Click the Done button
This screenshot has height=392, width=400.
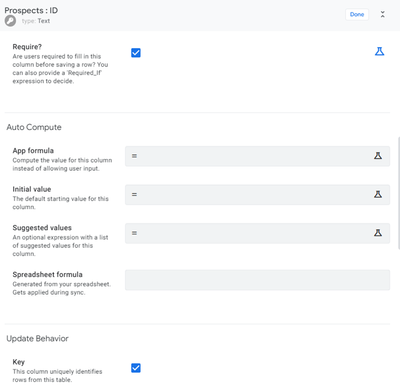357,14
